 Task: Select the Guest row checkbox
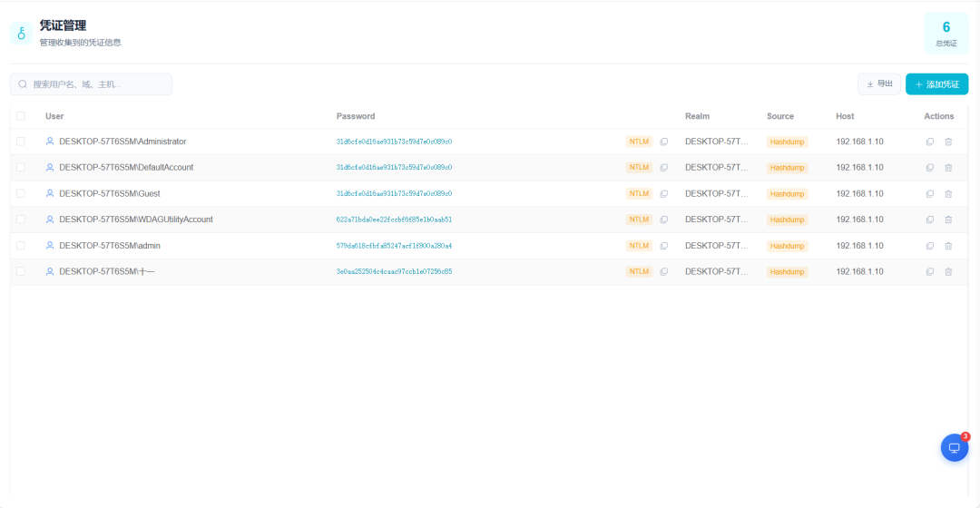[x=21, y=194]
